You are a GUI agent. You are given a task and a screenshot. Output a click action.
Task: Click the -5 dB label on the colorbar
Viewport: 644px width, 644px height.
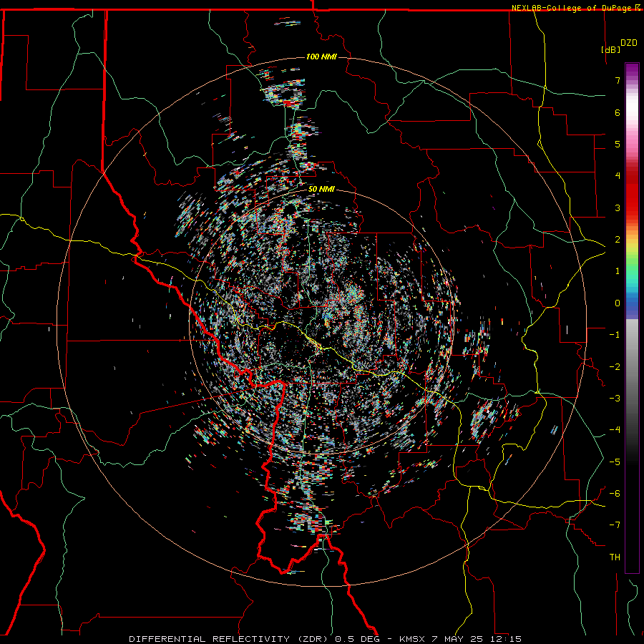[x=615, y=462]
